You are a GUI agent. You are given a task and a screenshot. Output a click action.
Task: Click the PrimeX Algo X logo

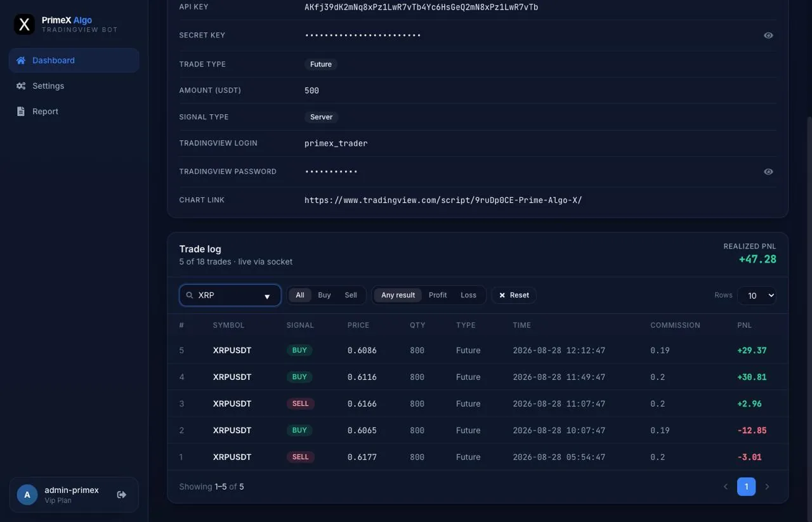click(24, 25)
